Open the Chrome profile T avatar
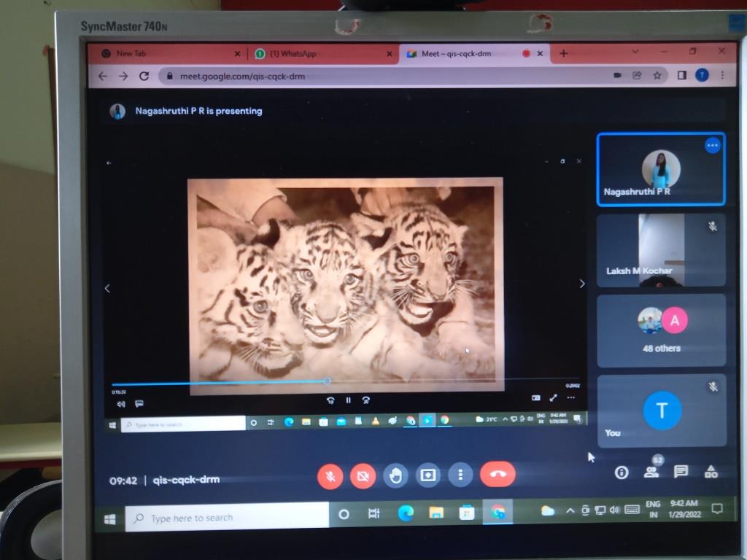The width and height of the screenshot is (747, 560). 702,75
